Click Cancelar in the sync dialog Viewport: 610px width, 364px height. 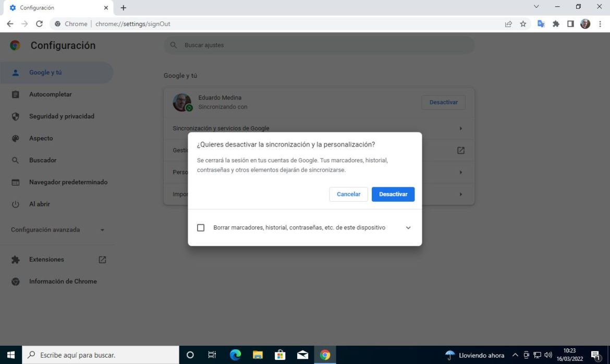[348, 194]
